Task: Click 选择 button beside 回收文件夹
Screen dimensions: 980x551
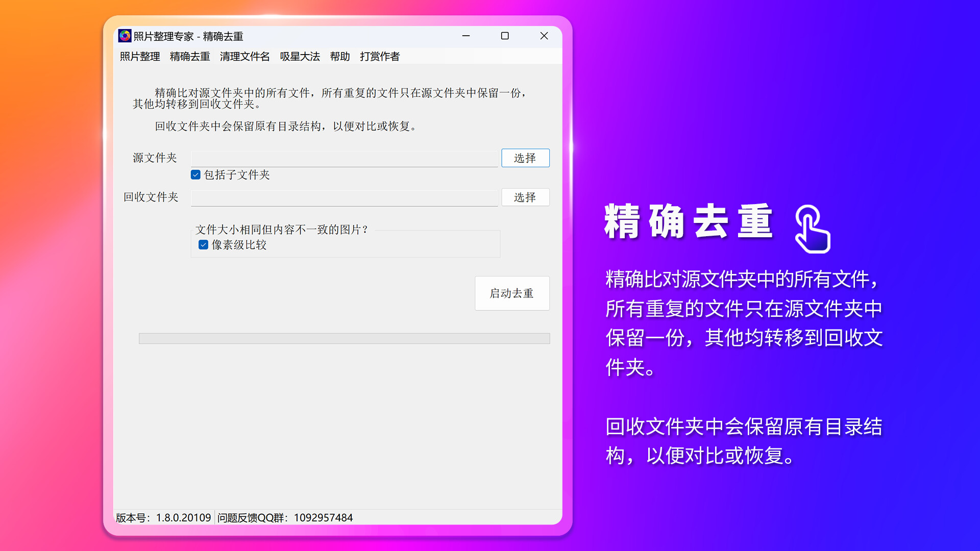Action: pyautogui.click(x=525, y=197)
